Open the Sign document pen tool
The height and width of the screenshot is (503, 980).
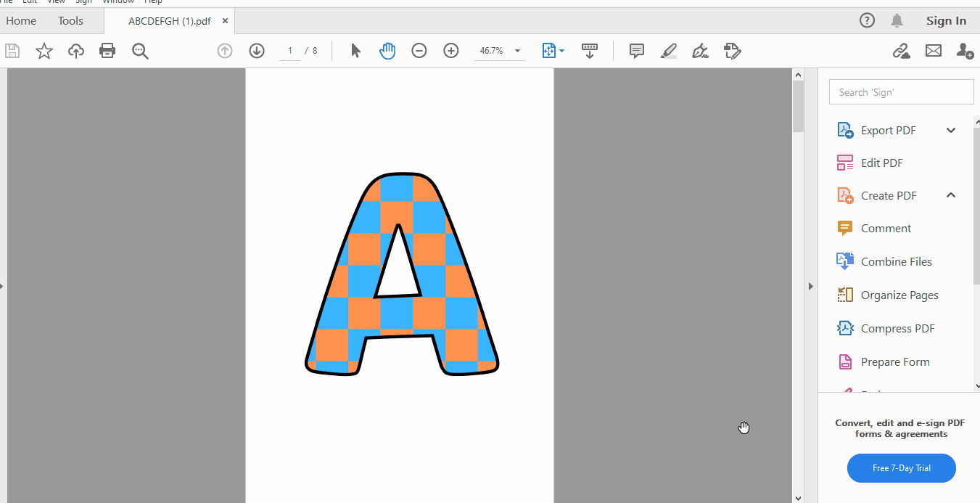700,51
